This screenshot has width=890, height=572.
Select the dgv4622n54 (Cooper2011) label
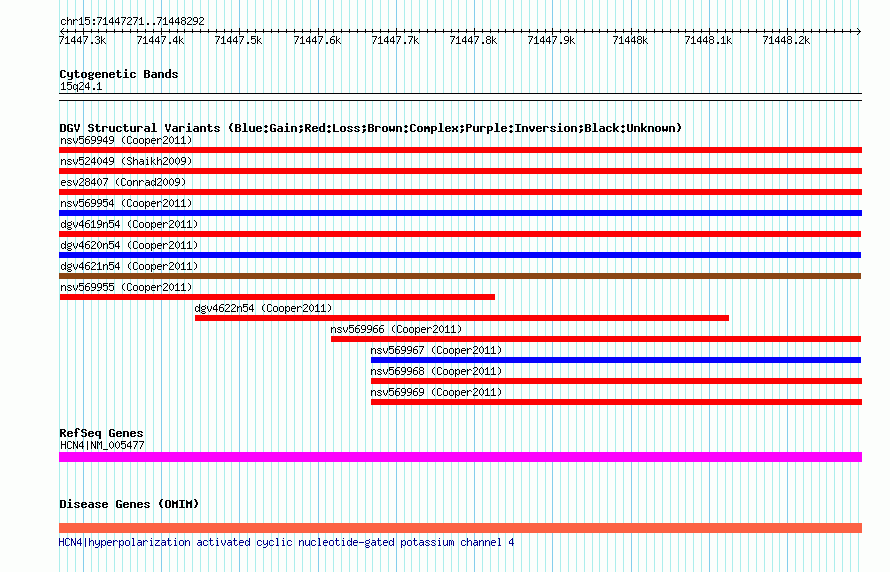(263, 308)
